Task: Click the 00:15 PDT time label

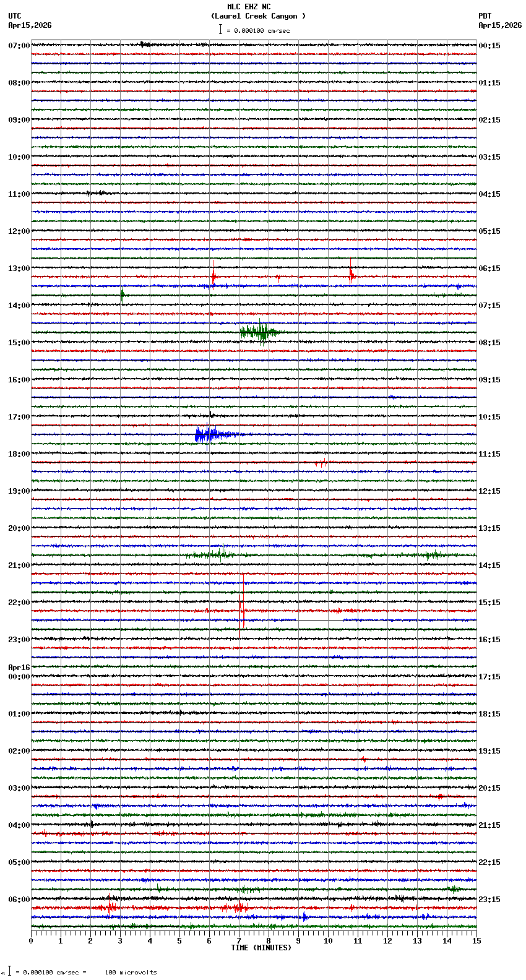Action: coord(489,46)
